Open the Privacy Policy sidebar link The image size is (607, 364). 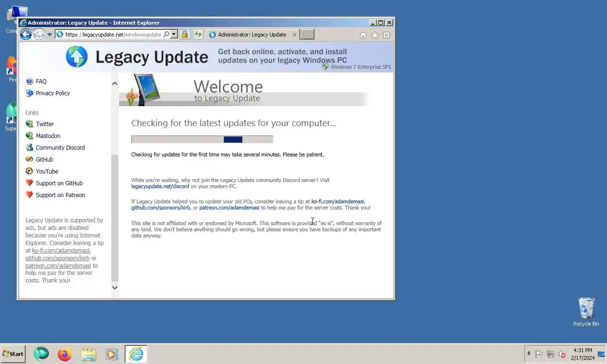[53, 93]
